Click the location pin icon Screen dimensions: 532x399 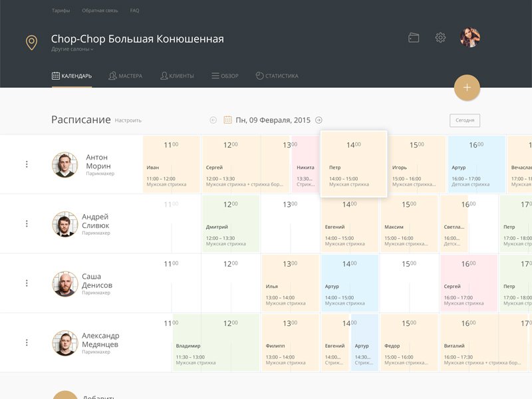(x=31, y=43)
